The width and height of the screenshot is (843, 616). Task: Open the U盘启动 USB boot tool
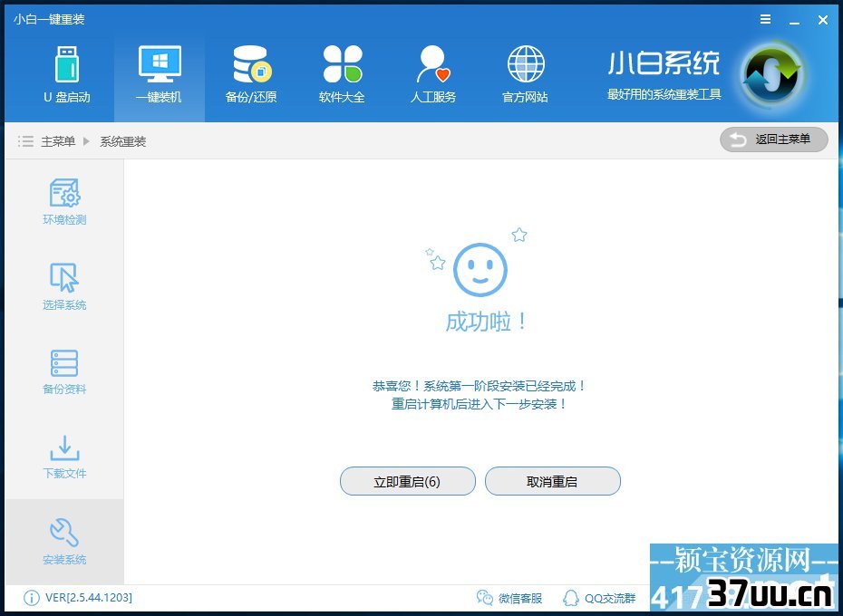(x=67, y=74)
